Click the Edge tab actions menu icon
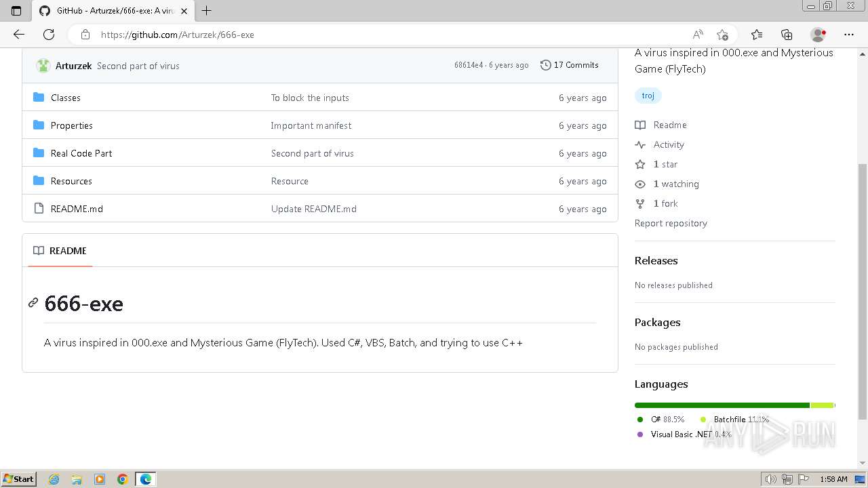This screenshot has width=868, height=488. coord(16,11)
